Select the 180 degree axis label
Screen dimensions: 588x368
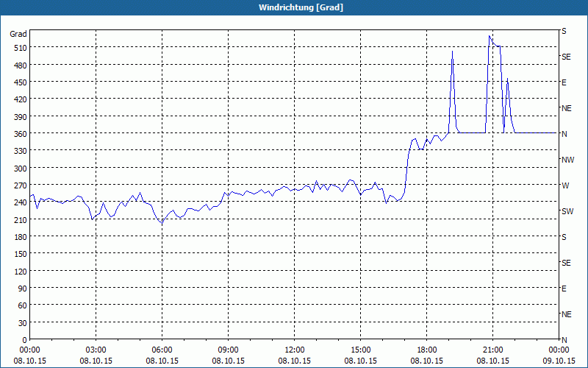click(21, 237)
